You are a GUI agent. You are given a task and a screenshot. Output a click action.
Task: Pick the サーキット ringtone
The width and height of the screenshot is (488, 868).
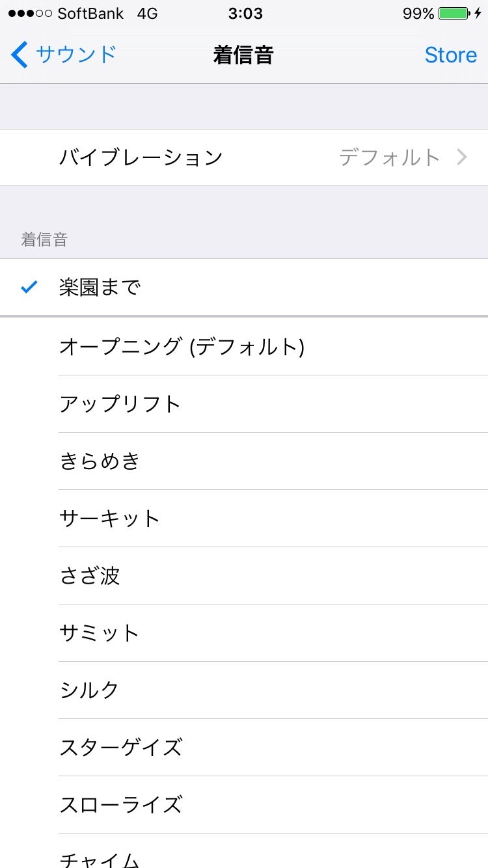tap(244, 518)
